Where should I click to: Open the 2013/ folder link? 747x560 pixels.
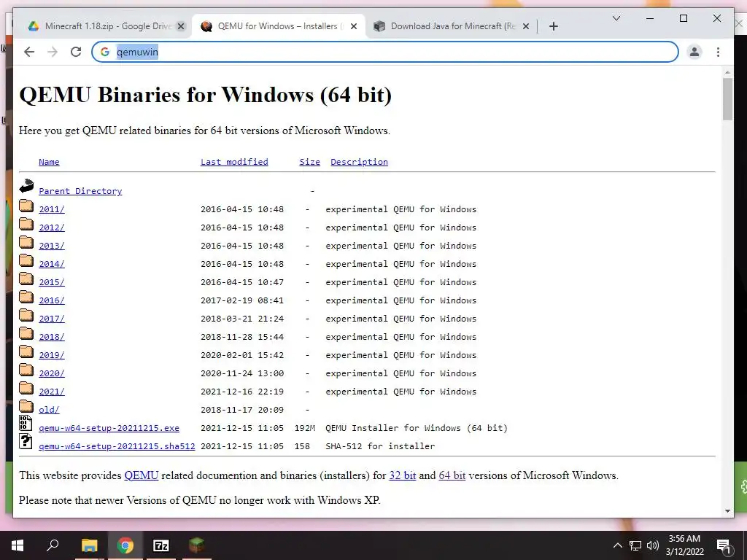coord(52,246)
